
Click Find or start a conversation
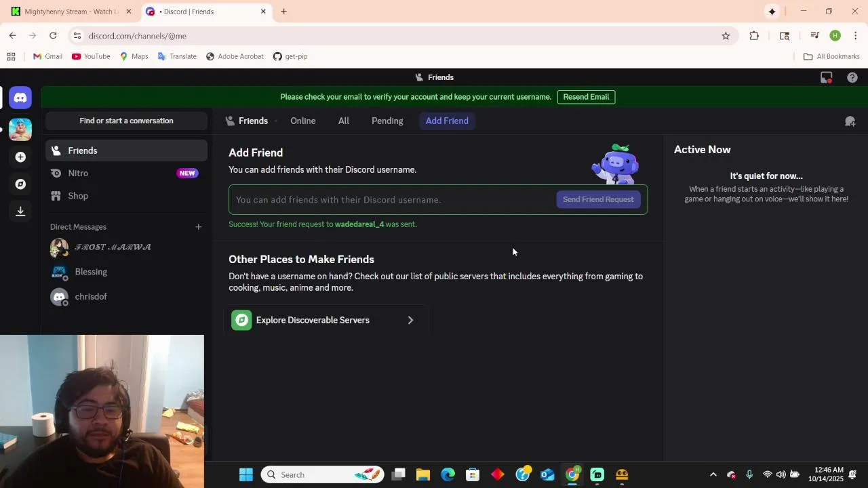[126, 121]
